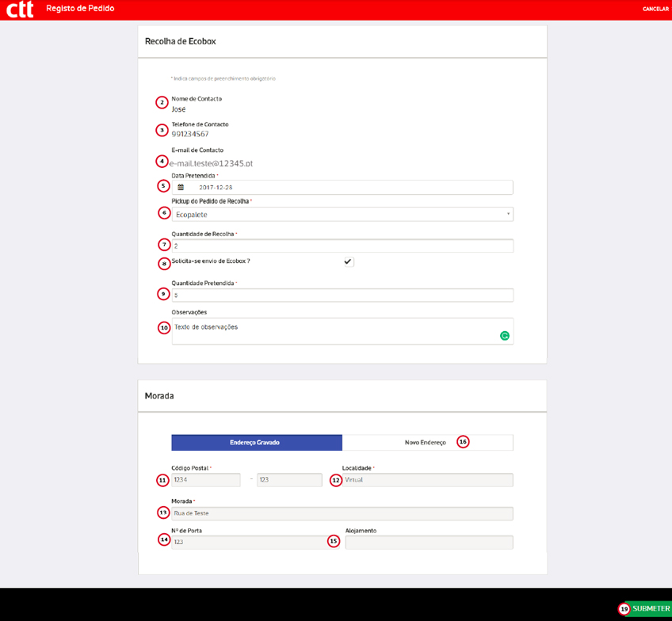
Task: Switch to the Endereço Gravado tab
Action: pyautogui.click(x=257, y=442)
